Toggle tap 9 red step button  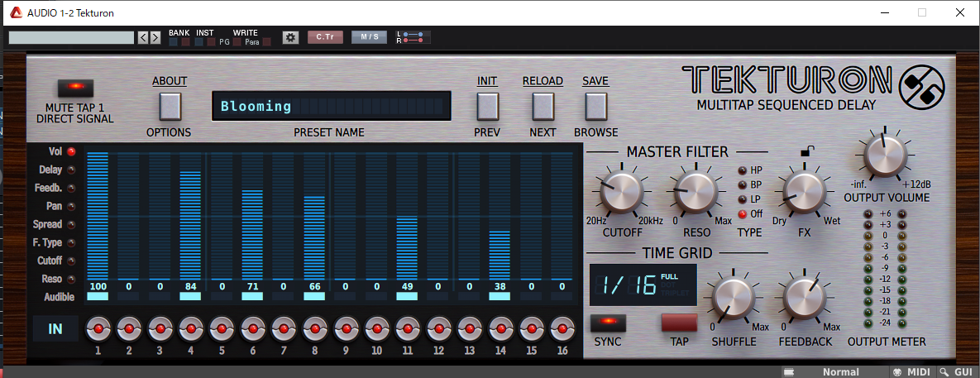[x=346, y=328]
